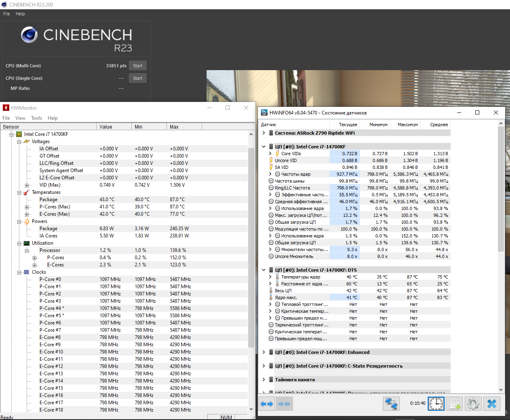Viewport: 510px width, 420px height.
Task: Start the CPU (Single Core) benchmark
Action: point(138,78)
